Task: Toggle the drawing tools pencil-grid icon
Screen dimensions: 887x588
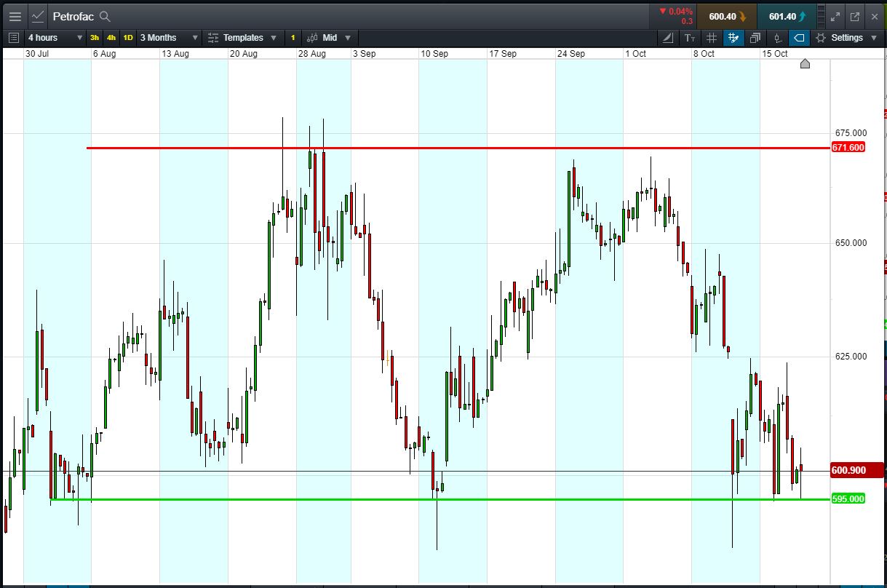Action: pyautogui.click(x=733, y=38)
